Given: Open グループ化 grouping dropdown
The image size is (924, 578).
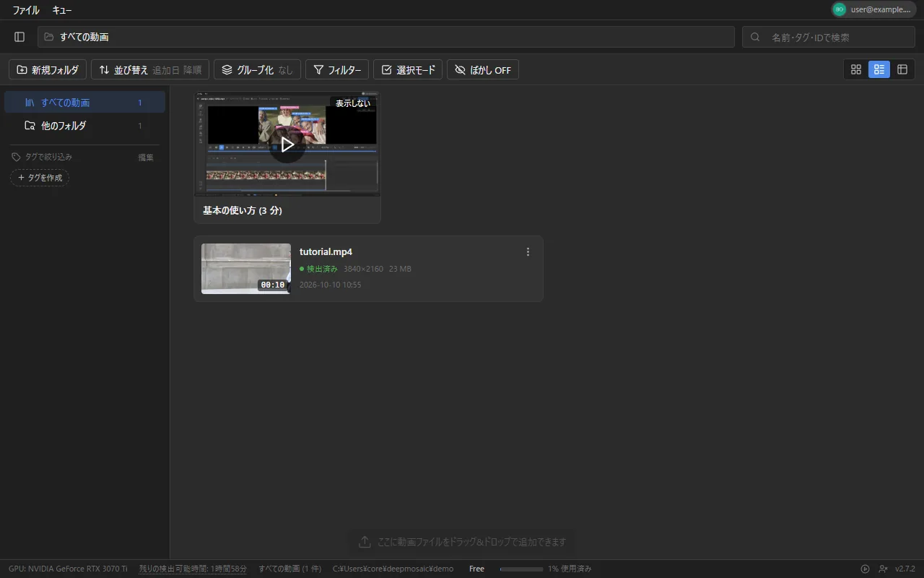Looking at the screenshot, I should pyautogui.click(x=257, y=70).
